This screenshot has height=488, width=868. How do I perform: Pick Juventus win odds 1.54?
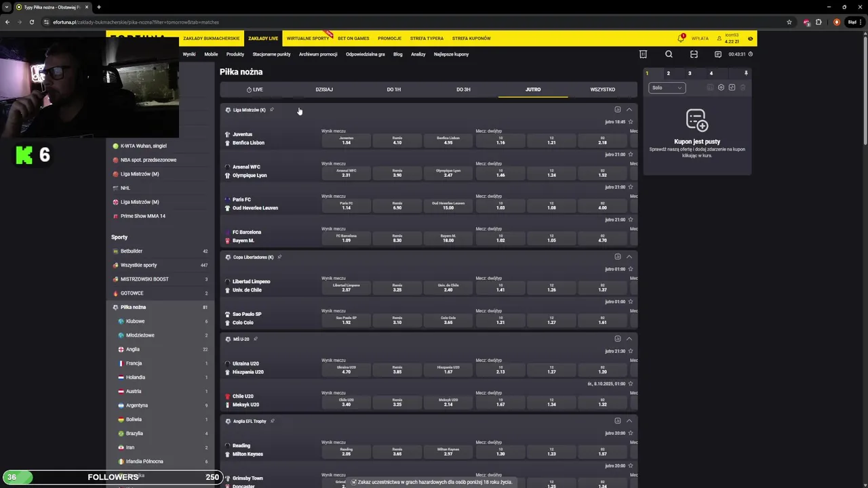click(347, 140)
